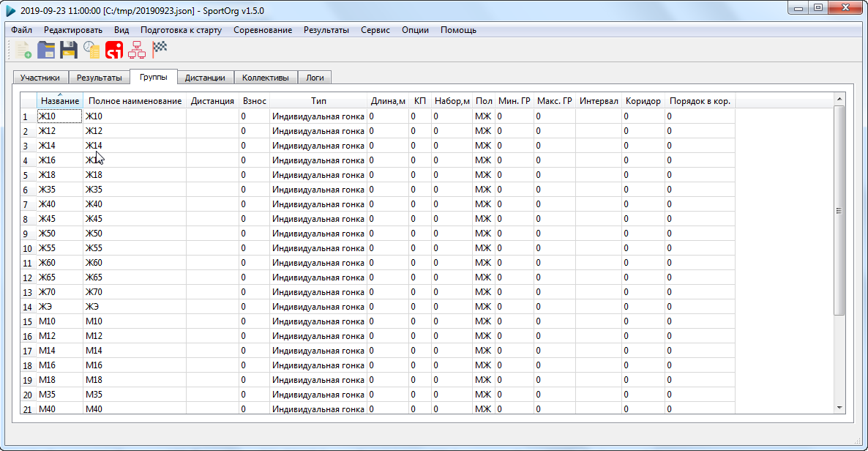Sort by the Тип column header
This screenshot has width=868, height=451.
click(x=318, y=101)
